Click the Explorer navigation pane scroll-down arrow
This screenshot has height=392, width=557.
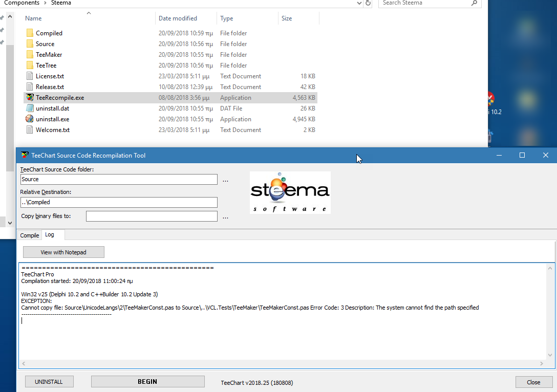pos(10,223)
